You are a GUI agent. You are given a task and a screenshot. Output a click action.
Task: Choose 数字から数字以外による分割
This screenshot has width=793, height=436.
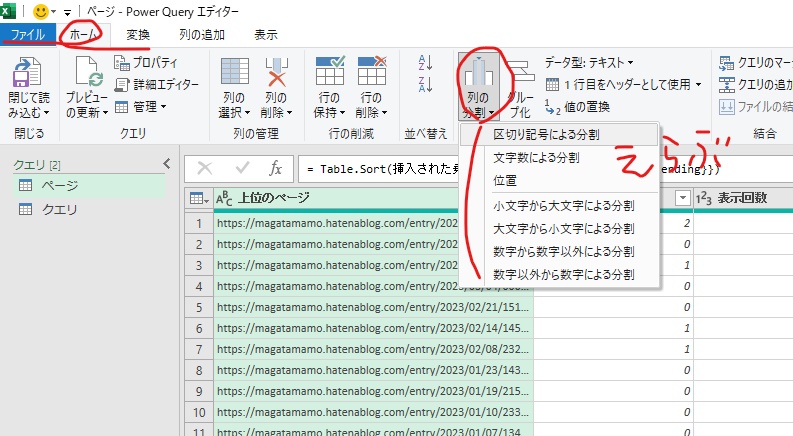click(559, 251)
